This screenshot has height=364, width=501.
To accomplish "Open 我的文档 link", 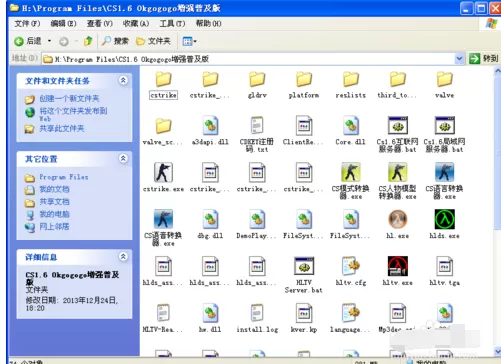I will pyautogui.click(x=54, y=189).
